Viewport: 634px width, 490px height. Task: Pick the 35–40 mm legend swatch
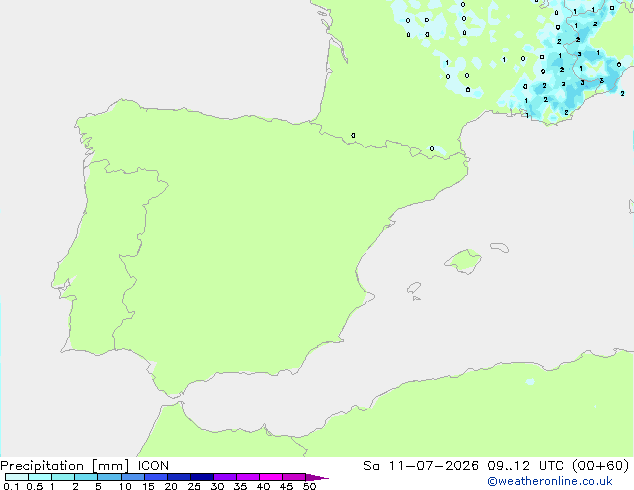pyautogui.click(x=248, y=477)
